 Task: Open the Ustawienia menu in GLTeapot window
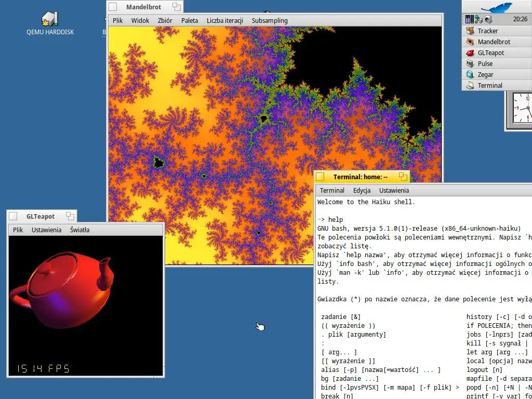click(x=46, y=230)
